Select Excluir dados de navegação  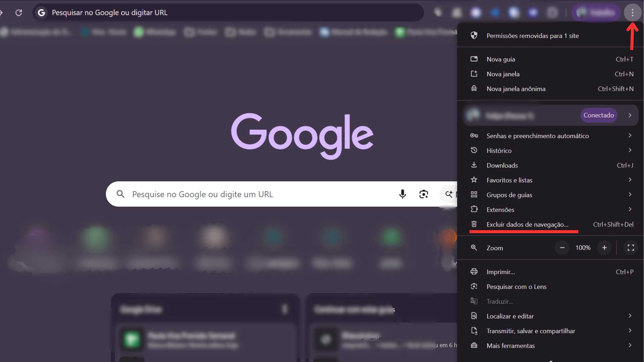click(550, 224)
